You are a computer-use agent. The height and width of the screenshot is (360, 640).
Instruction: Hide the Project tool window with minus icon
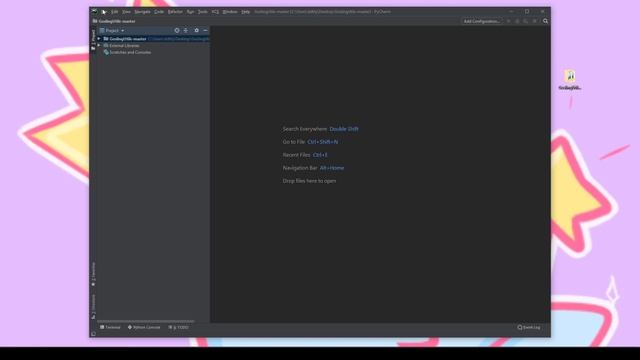(x=205, y=31)
